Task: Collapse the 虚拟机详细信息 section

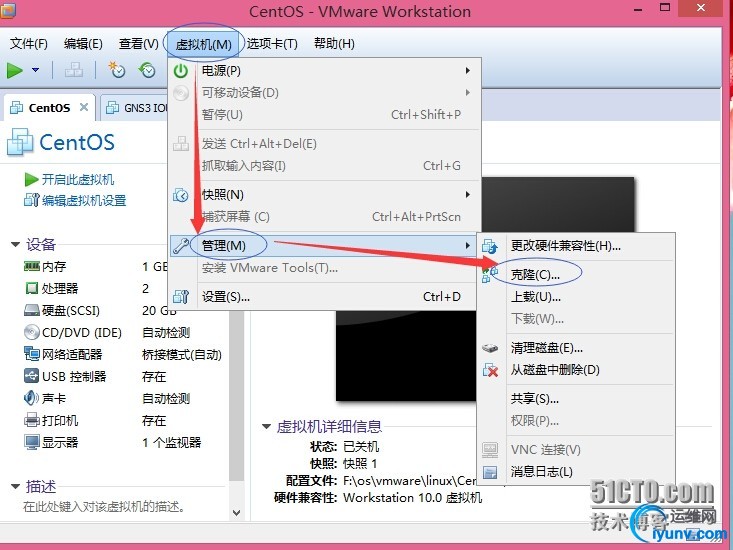Action: coord(266,426)
